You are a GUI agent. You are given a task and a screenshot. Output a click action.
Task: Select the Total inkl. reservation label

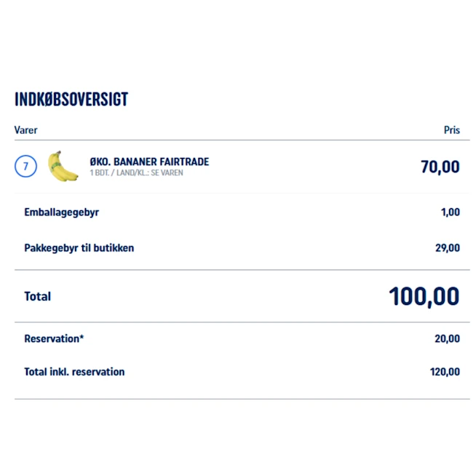click(74, 372)
